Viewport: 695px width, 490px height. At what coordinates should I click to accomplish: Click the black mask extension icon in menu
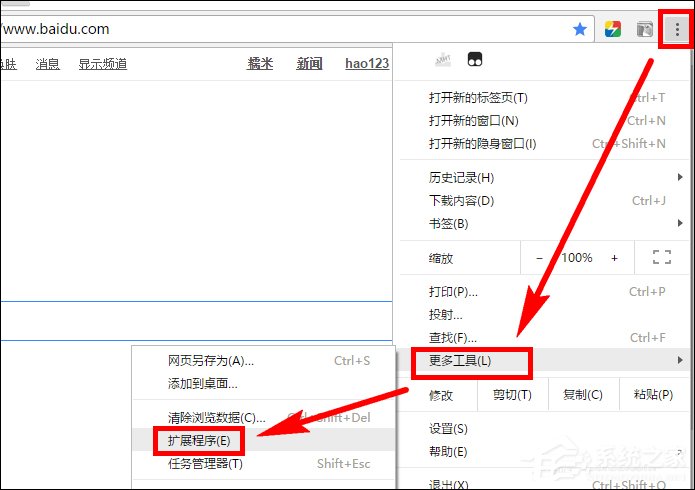(x=475, y=59)
